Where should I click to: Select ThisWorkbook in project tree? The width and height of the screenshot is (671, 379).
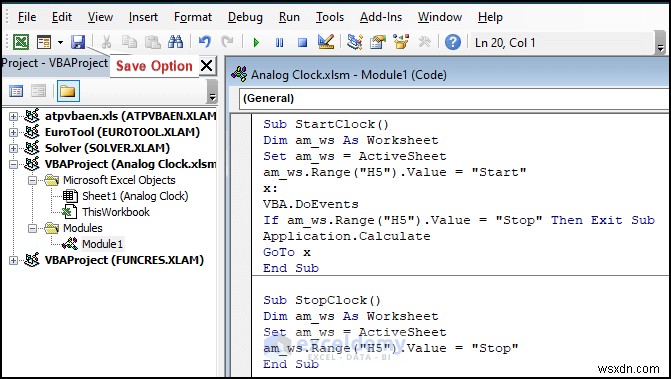116,212
